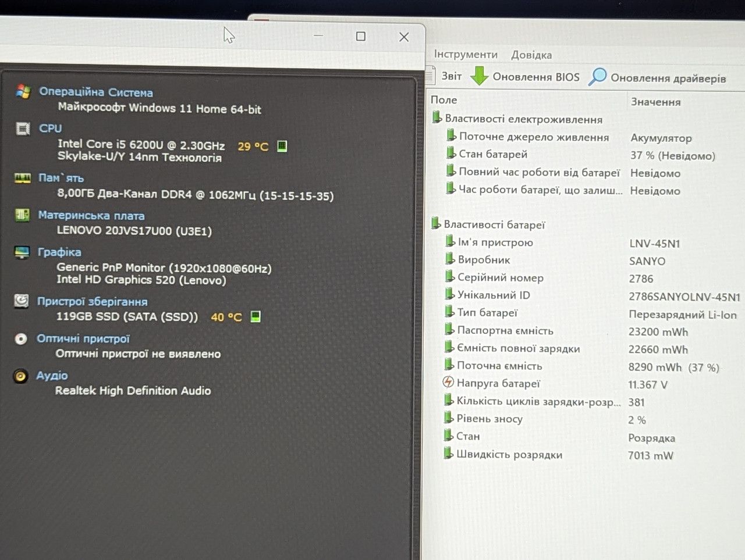The image size is (745, 560).
Task: Click the motherboard icon beside Материнська плата
Action: tap(22, 215)
